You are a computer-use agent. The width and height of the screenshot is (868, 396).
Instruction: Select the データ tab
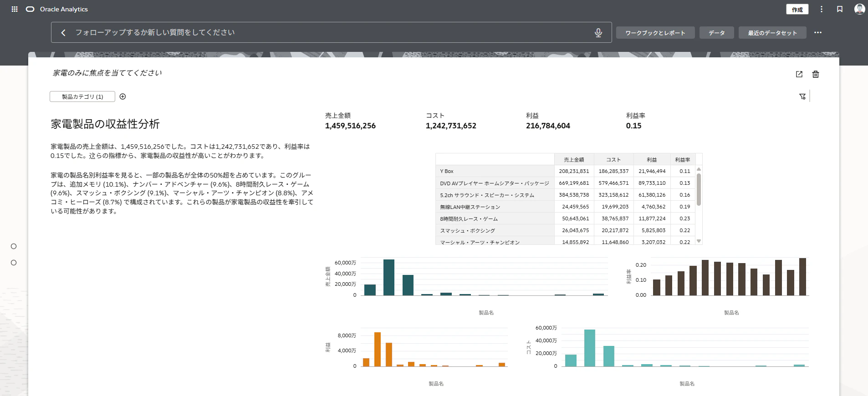tap(717, 33)
